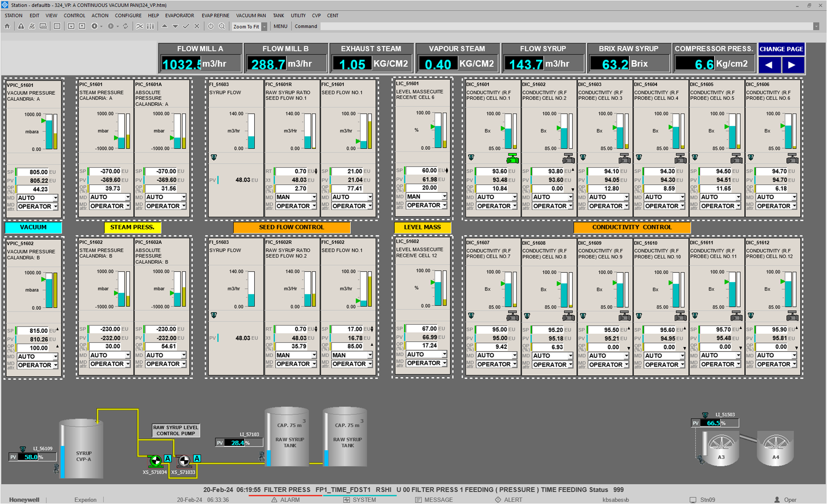Toggle the A auto indicator beside pump XS_571034
827x504 pixels.
click(x=168, y=458)
